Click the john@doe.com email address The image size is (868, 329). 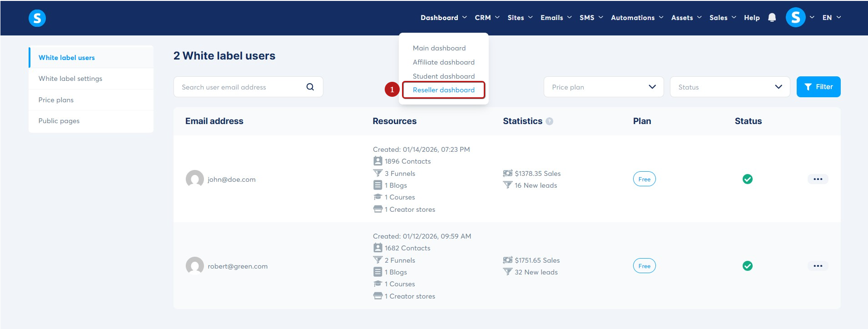(x=232, y=179)
